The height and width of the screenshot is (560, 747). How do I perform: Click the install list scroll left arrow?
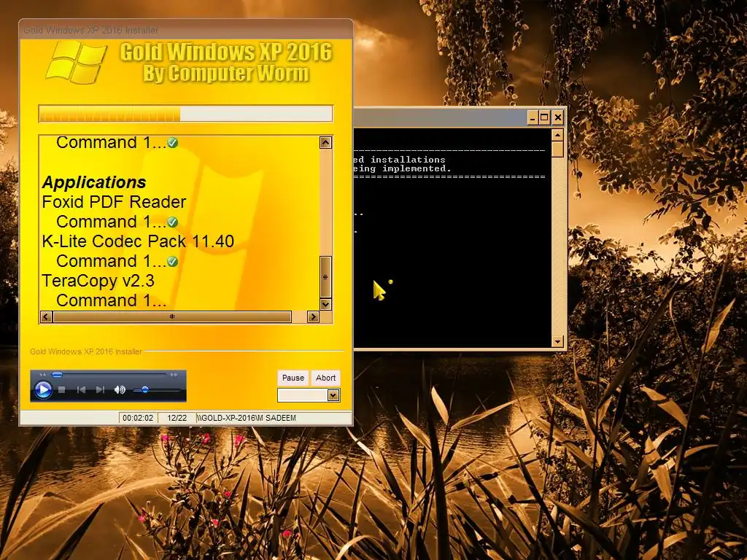click(x=46, y=316)
